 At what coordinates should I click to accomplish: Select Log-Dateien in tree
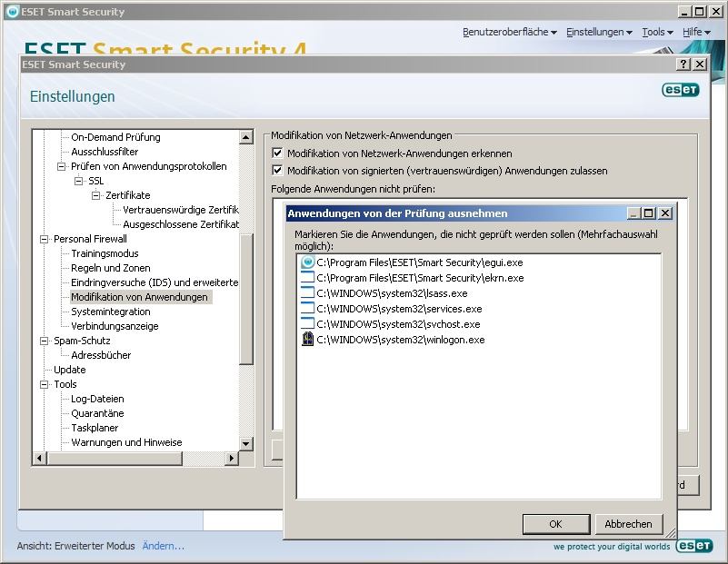tap(97, 399)
